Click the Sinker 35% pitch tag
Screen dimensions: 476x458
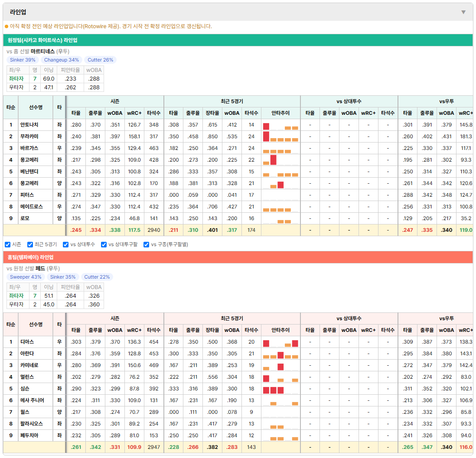pyautogui.click(x=63, y=277)
